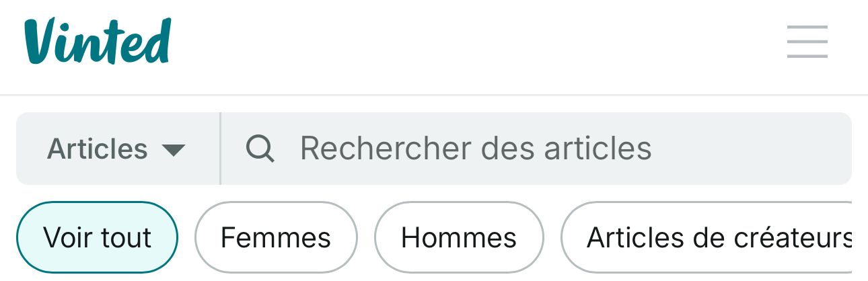Focus the "Rechercher des articles" search field
The width and height of the screenshot is (868, 281).
point(536,149)
